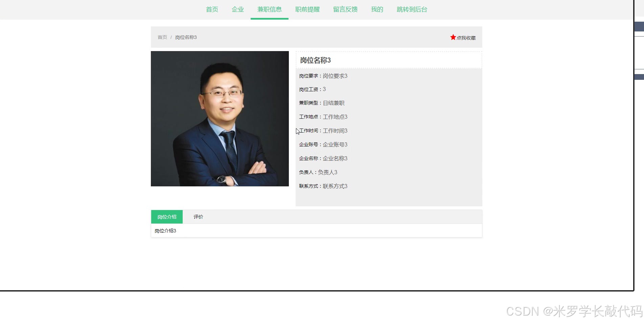Go to the 留言反馈 feedback section

pos(345,9)
